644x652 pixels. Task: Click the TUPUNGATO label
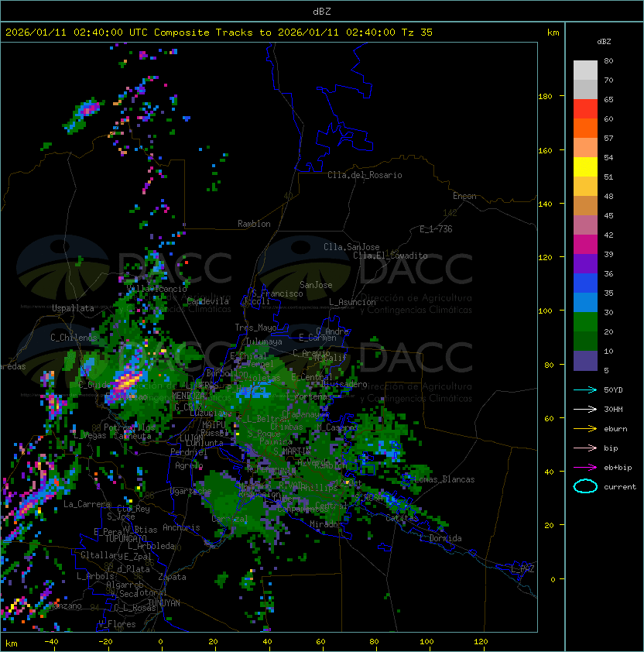[x=125, y=538]
